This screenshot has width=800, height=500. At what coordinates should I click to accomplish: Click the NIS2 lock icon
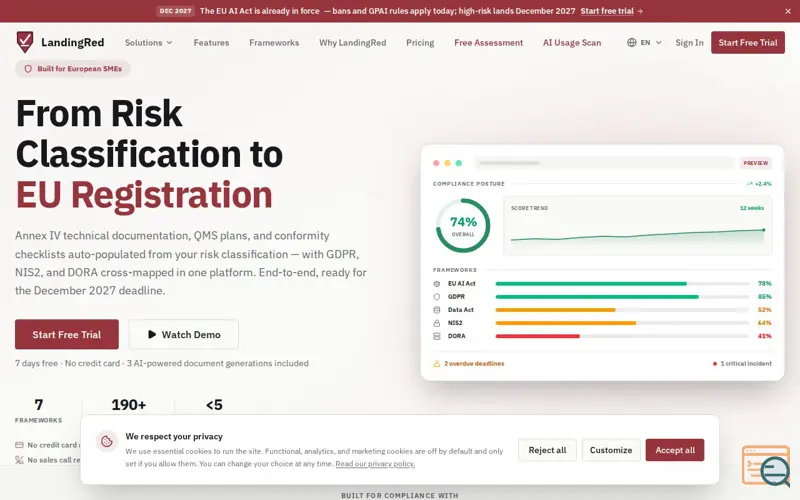click(437, 323)
